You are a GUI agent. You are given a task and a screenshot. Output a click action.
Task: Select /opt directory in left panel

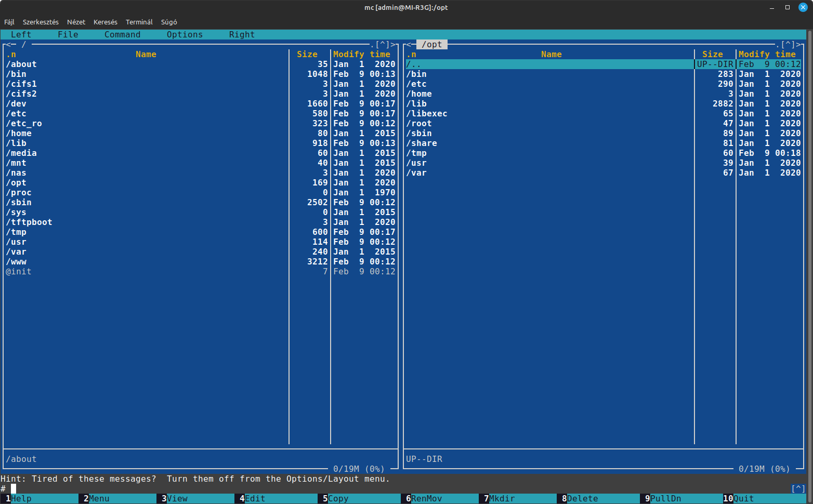pyautogui.click(x=201, y=182)
